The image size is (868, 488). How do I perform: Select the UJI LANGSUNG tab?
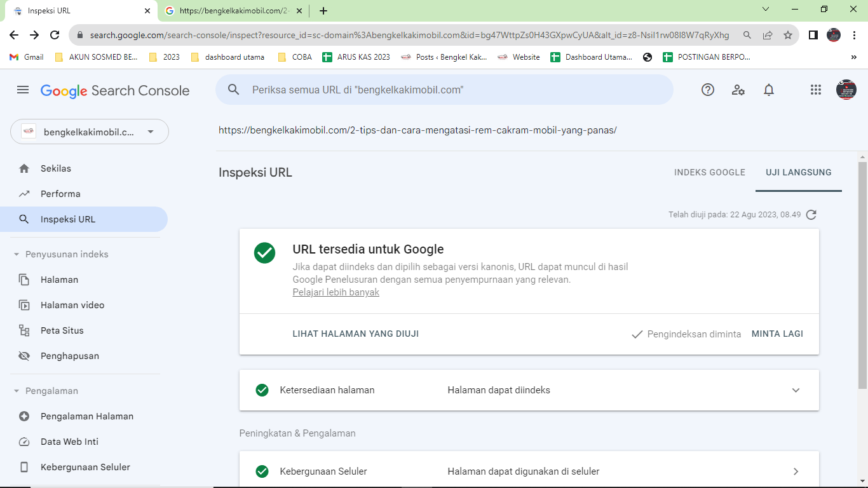[799, 172]
